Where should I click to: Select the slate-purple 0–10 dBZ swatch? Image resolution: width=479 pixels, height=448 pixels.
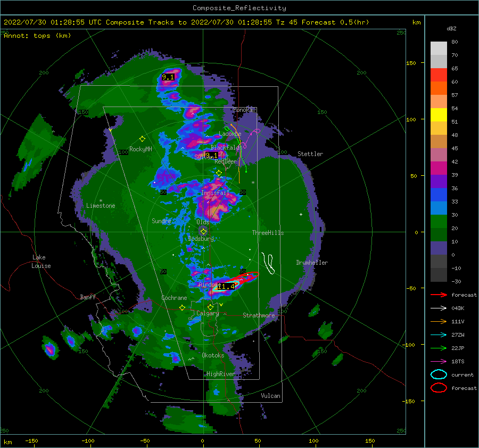439,248
